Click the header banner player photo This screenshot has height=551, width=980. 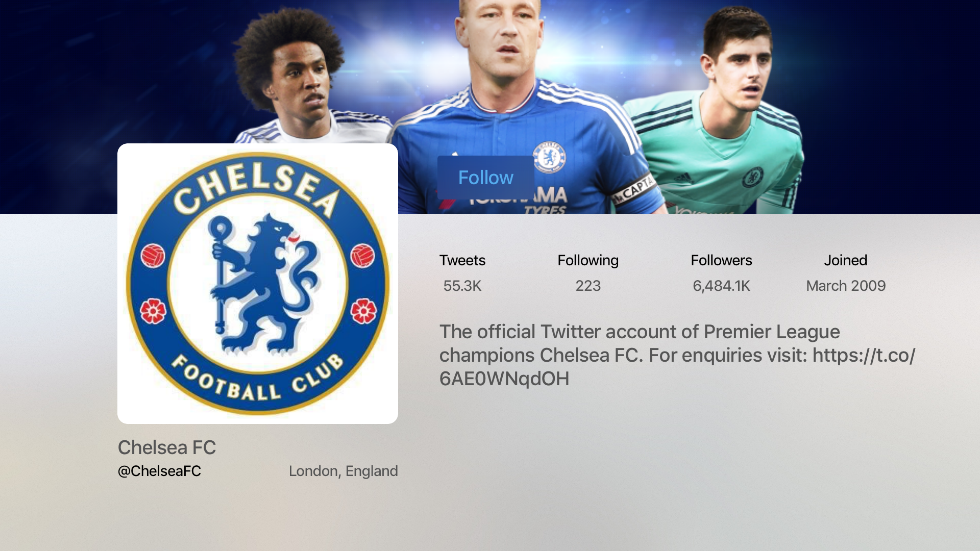490,107
